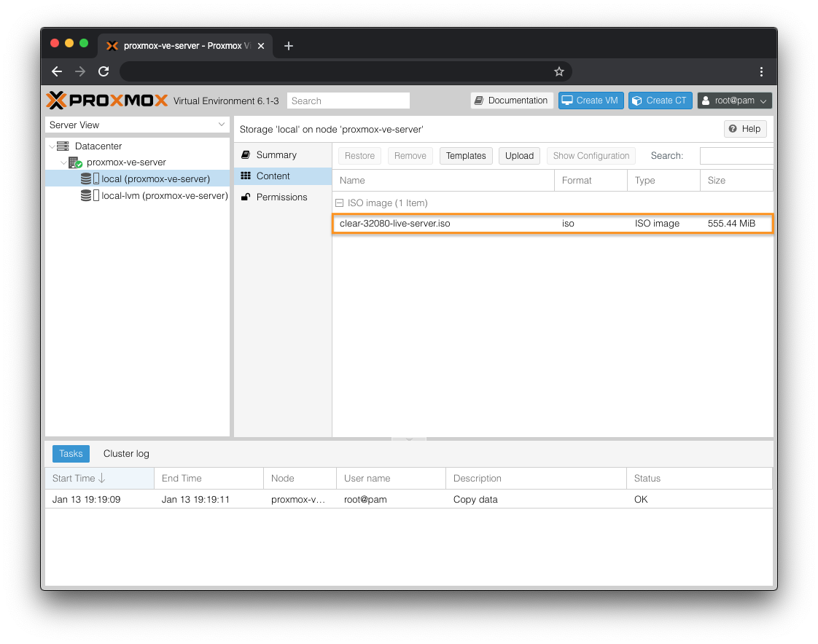Collapse the proxmox-ve-server tree node
The image size is (818, 644).
(63, 162)
